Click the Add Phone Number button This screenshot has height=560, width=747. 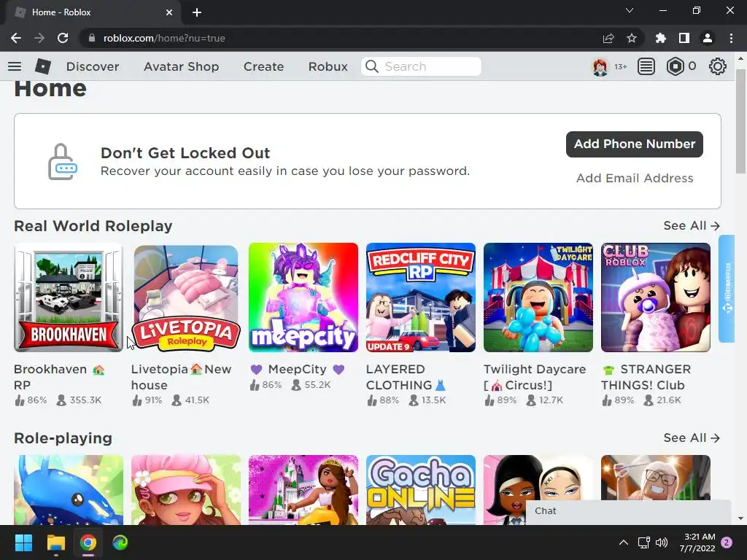635,144
